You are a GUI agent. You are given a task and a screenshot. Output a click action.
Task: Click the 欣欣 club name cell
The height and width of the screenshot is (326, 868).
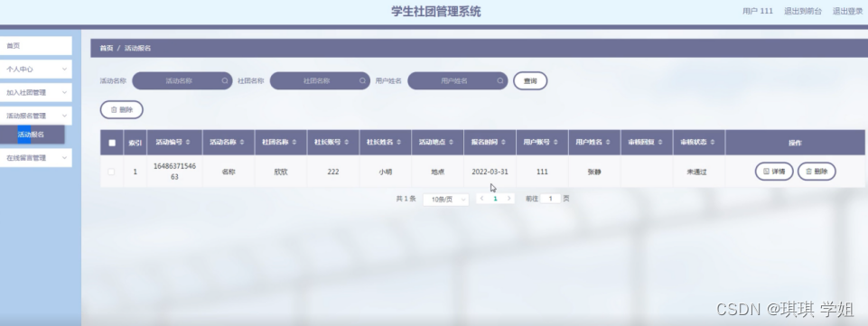281,172
